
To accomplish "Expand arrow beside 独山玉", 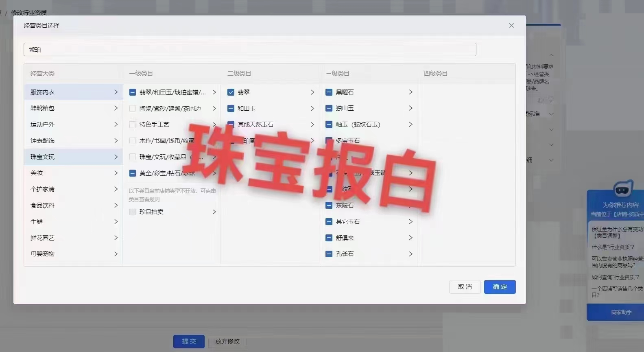I will (x=410, y=108).
